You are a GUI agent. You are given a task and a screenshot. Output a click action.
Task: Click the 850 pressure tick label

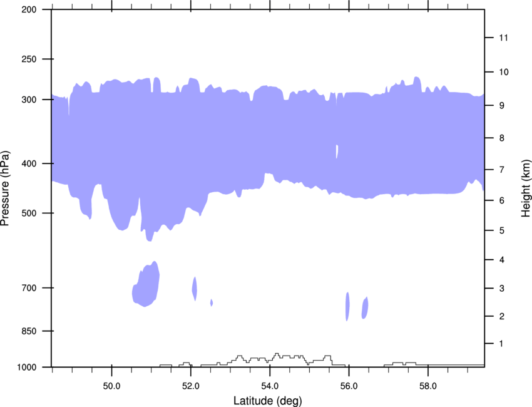(x=29, y=331)
